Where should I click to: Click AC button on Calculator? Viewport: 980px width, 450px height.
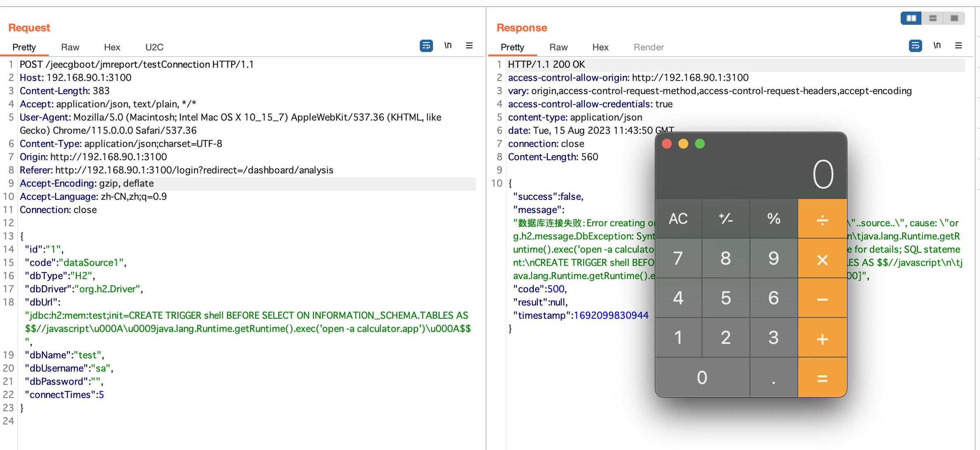point(678,218)
